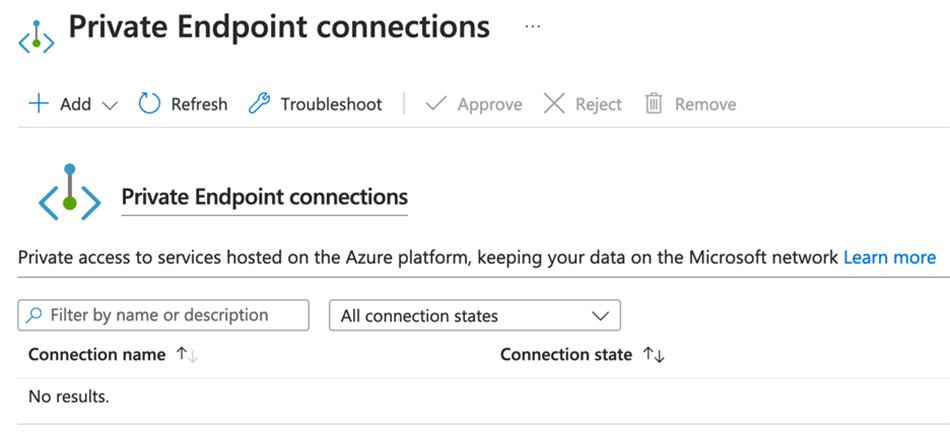This screenshot has width=950, height=440.
Task: Click the circular Refresh icon
Action: pos(149,104)
